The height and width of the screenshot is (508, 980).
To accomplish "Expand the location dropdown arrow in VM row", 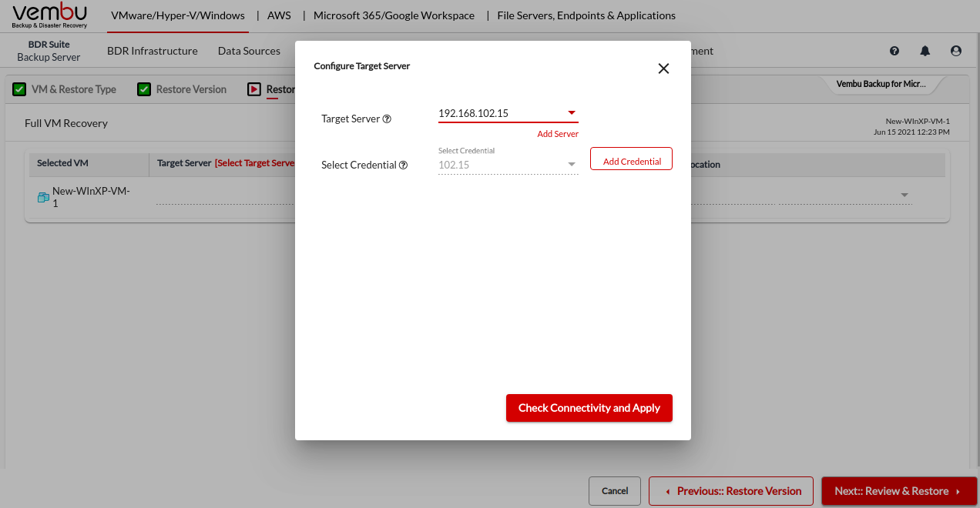I will pos(904,196).
